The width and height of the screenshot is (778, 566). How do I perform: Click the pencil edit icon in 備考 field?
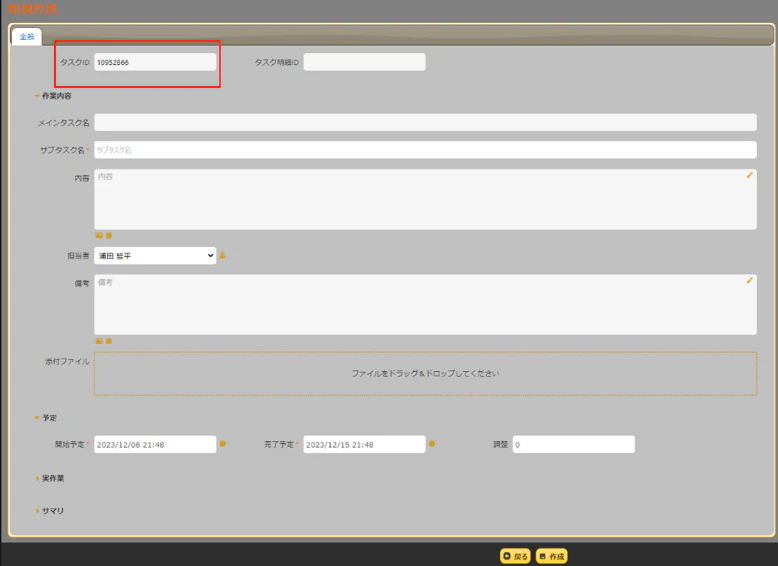pos(749,281)
